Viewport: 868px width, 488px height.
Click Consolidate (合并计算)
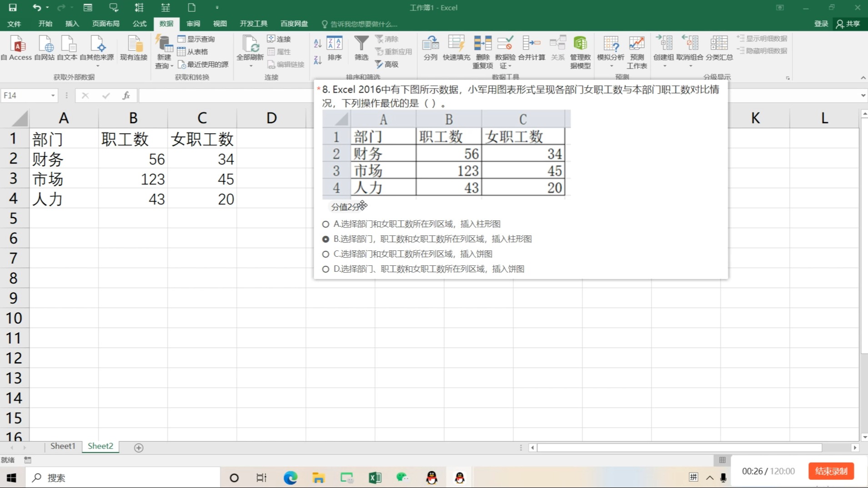tap(531, 48)
